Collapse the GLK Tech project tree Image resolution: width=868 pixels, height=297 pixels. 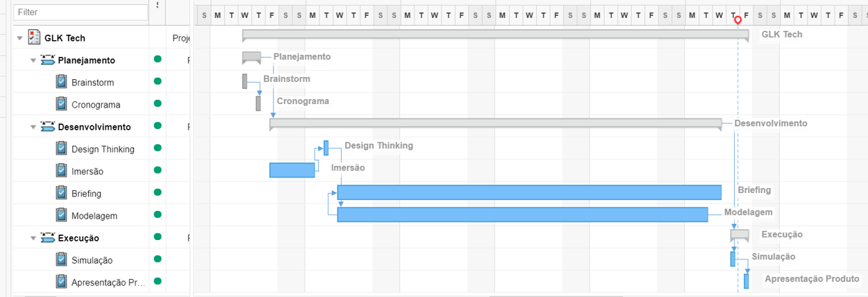tap(19, 38)
